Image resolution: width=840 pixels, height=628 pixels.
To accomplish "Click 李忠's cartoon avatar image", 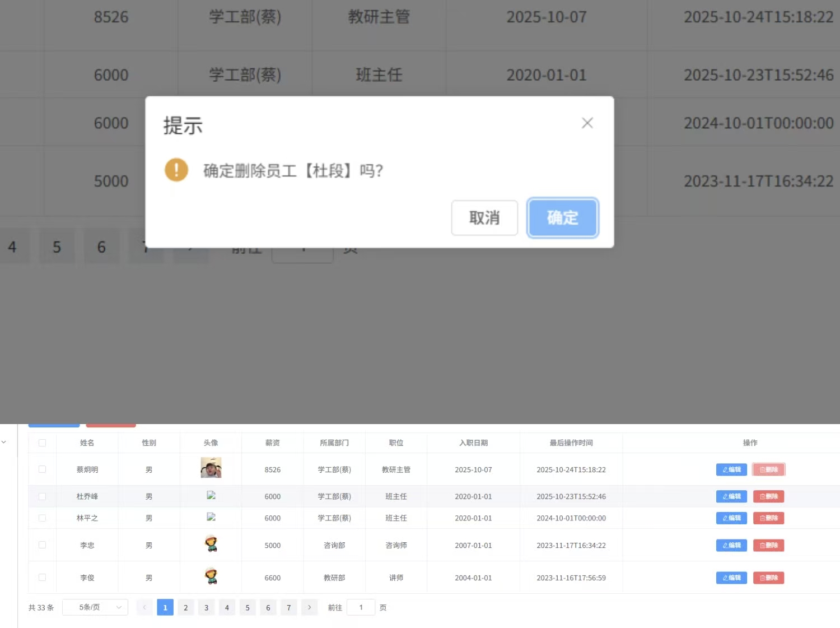I will [x=211, y=544].
